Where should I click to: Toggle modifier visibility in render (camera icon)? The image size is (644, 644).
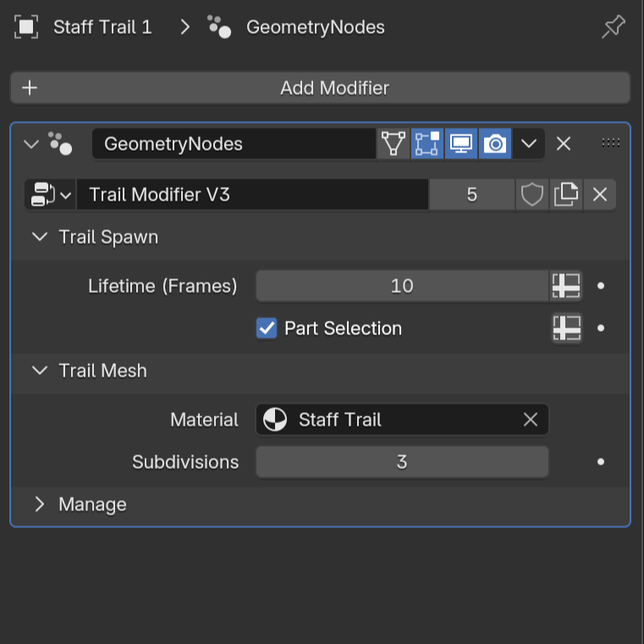click(x=495, y=144)
